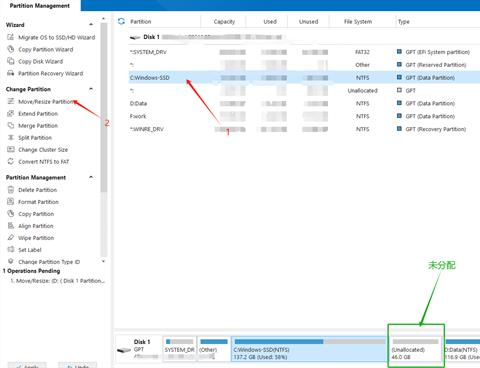The height and width of the screenshot is (368, 480).
Task: Collapse the Change Partition section
Action: [x=91, y=89]
